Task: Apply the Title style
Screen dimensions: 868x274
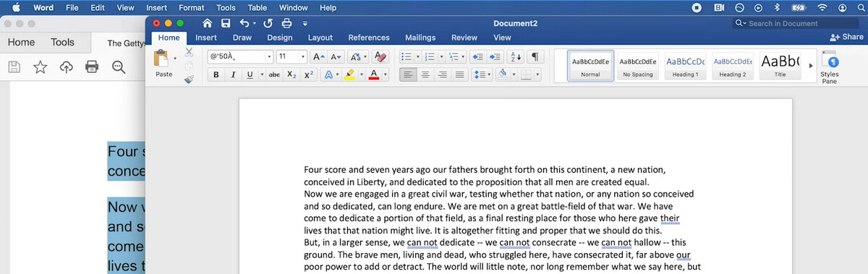Action: (x=780, y=65)
